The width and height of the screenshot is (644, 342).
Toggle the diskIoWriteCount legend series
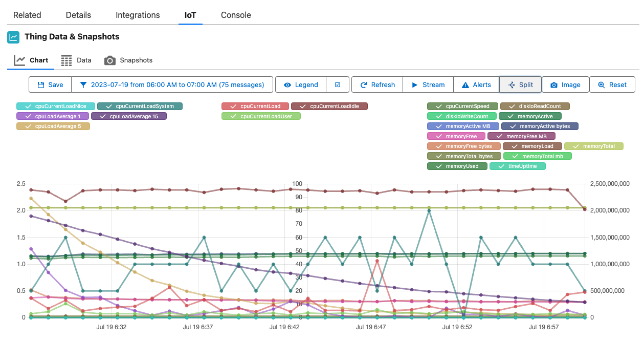(462, 116)
